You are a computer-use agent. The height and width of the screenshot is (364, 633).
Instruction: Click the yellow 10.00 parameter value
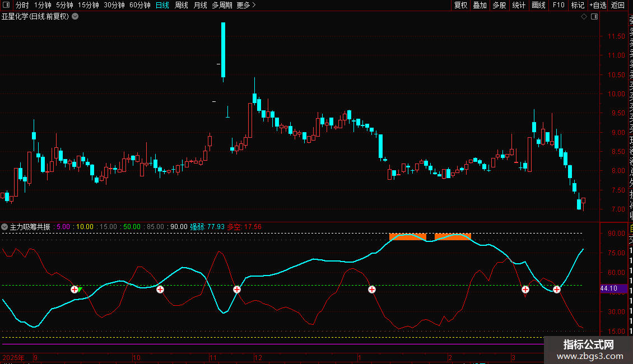[x=85, y=227]
